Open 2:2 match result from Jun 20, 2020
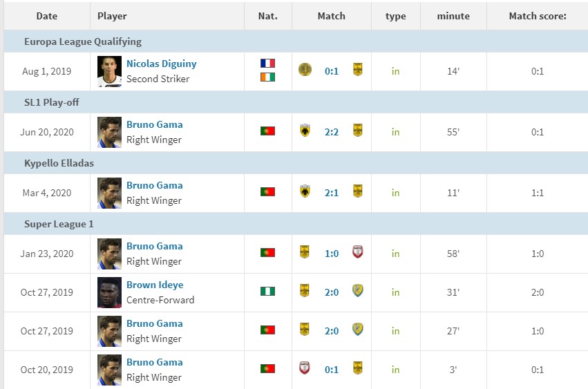 pos(332,132)
